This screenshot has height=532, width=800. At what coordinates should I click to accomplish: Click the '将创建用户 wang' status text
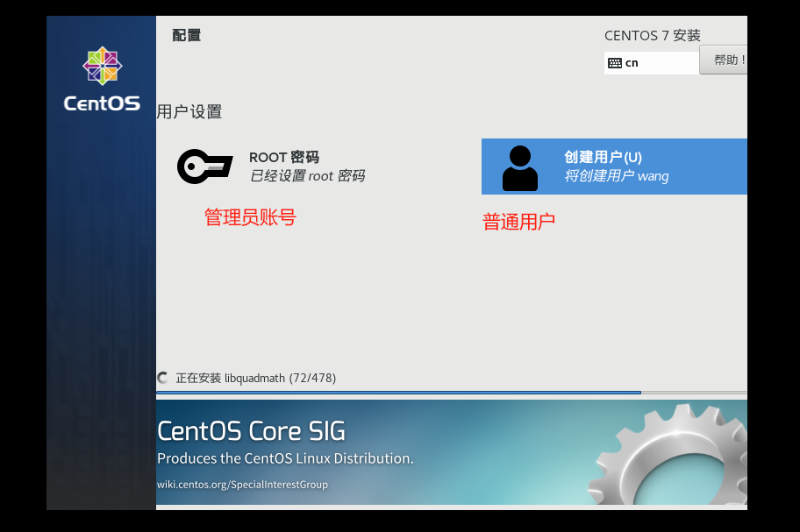[617, 176]
